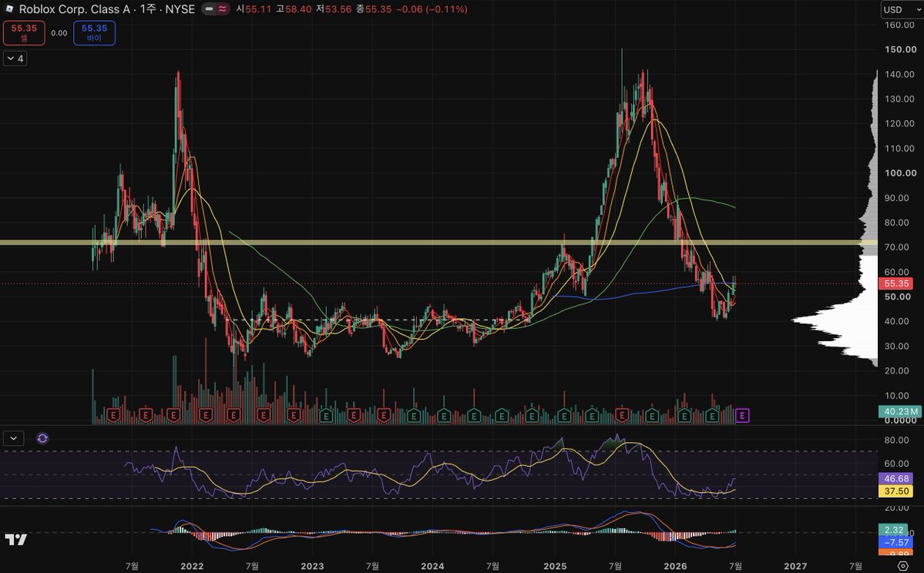Select the purple 46.68 RSI value label
Image resolution: width=924 pixels, height=573 pixels.
coord(896,479)
